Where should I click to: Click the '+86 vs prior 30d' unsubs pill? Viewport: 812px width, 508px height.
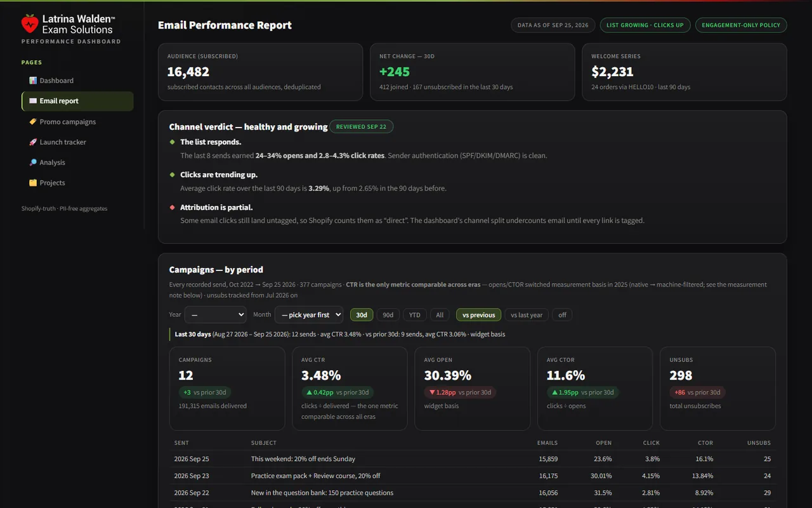pyautogui.click(x=697, y=392)
